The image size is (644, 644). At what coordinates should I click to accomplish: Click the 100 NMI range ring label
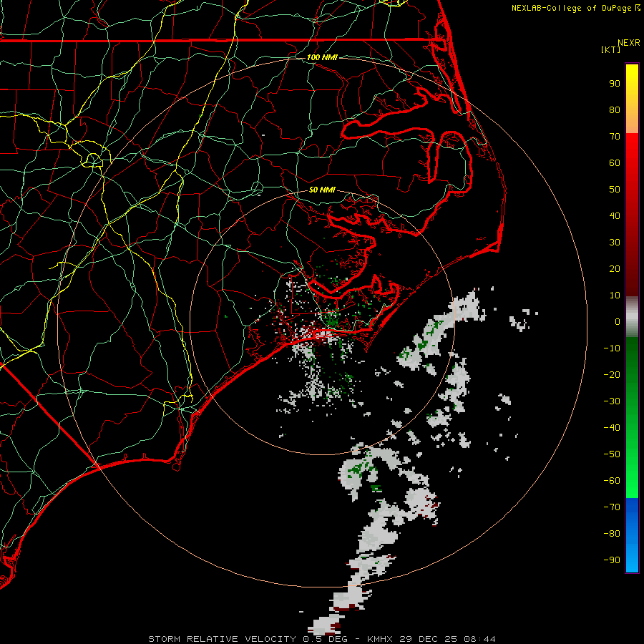pyautogui.click(x=322, y=57)
